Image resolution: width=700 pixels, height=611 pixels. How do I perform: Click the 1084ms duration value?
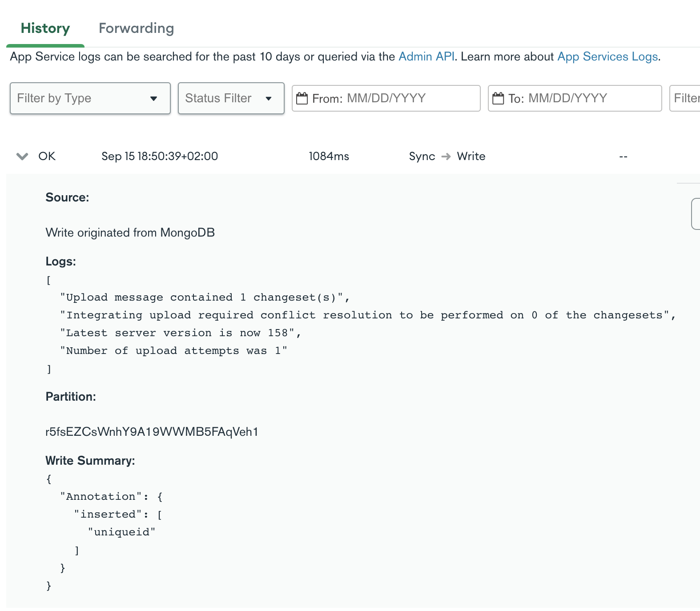pos(329,157)
